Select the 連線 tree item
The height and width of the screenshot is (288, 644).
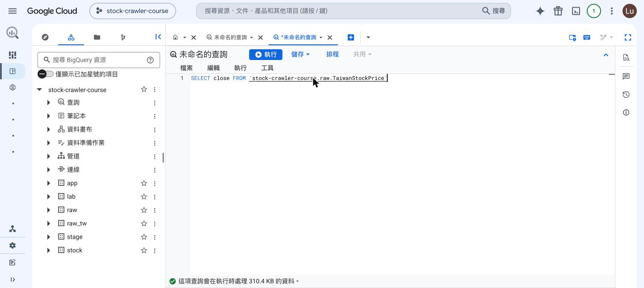73,170
